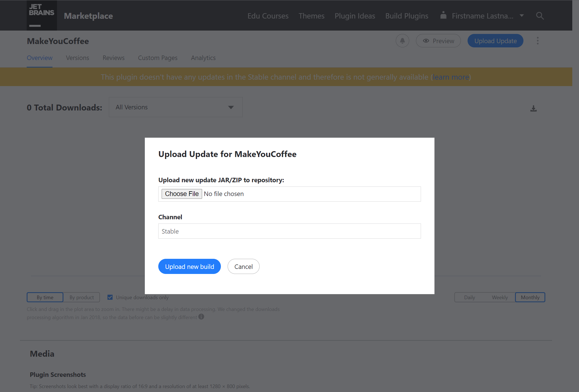579x392 pixels.
Task: Click Upload new build button
Action: pos(190,266)
